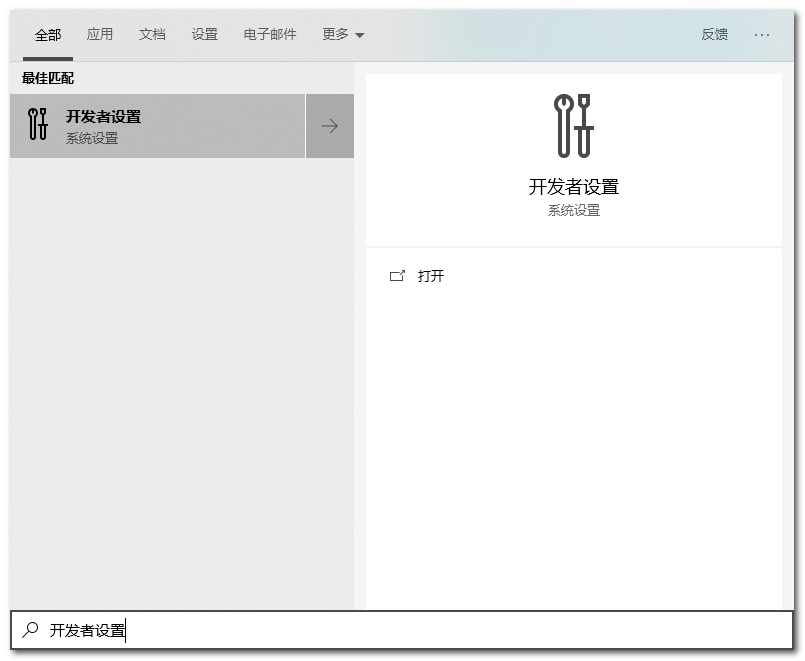Click the 开发者设置 title in preview pane
This screenshot has width=805, height=661.
(x=574, y=187)
